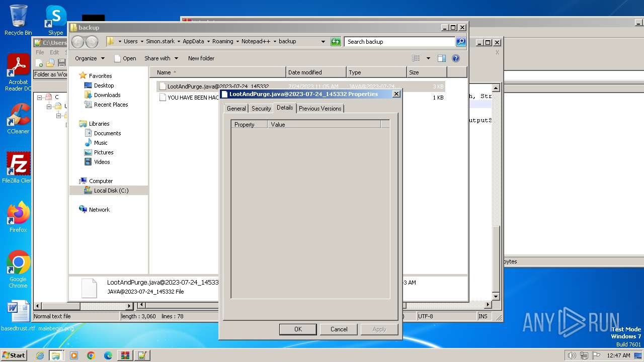644x362 pixels.
Task: Click the Start button
Action: tap(14, 355)
